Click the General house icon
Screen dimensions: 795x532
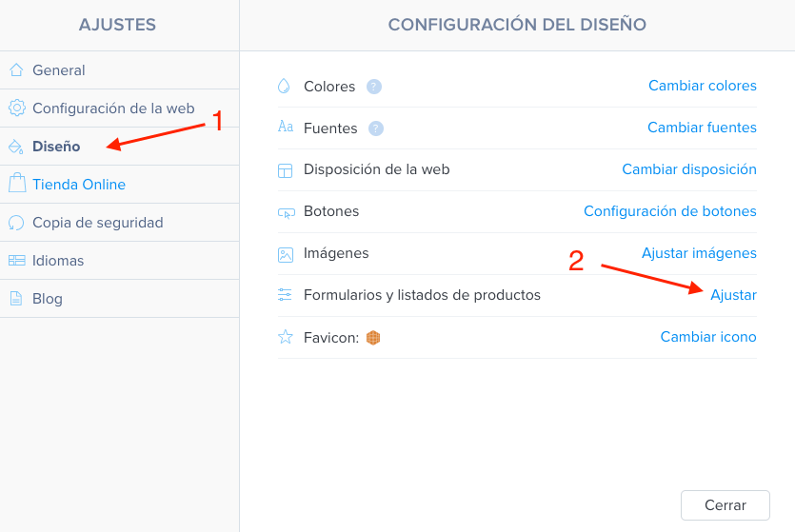pyautogui.click(x=16, y=69)
